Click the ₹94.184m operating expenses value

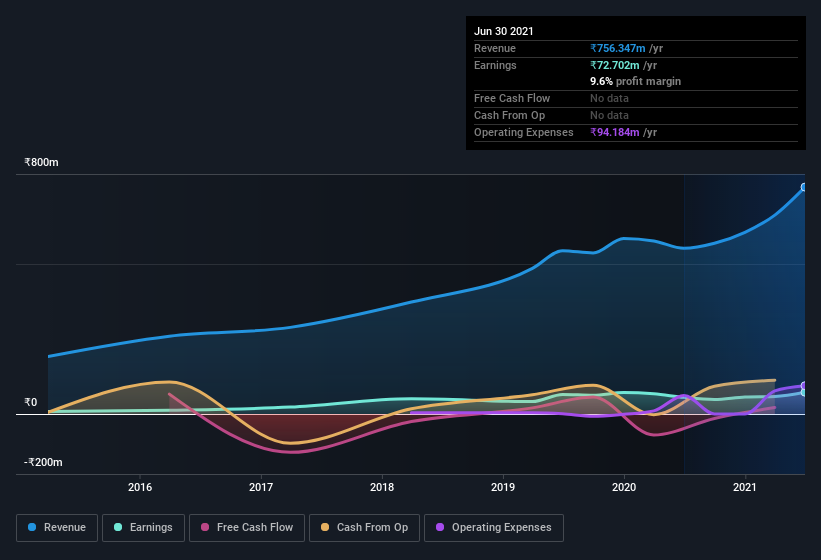(615, 132)
